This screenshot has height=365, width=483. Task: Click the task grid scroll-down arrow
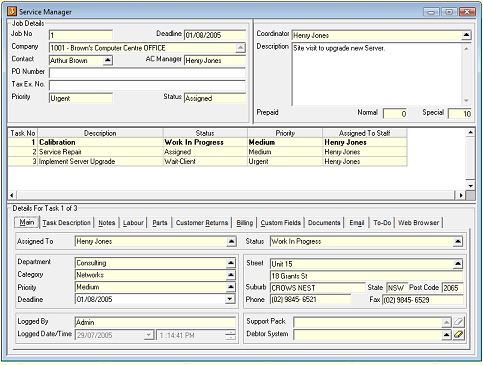coord(470,186)
